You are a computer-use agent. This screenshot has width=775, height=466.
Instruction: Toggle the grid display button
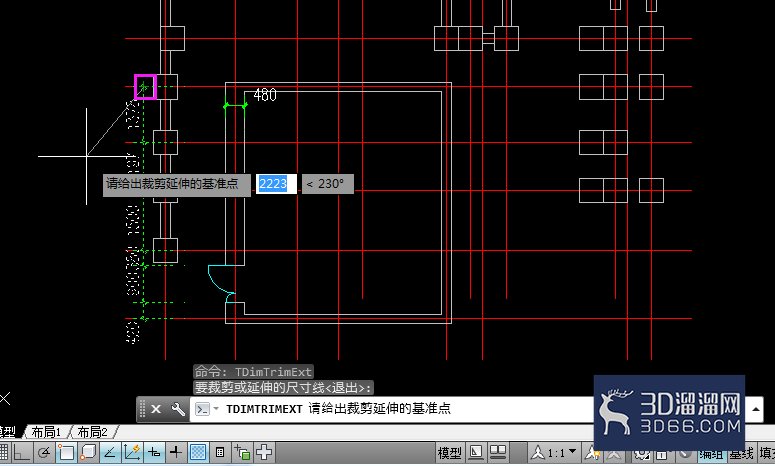pyautogui.click(x=3, y=452)
